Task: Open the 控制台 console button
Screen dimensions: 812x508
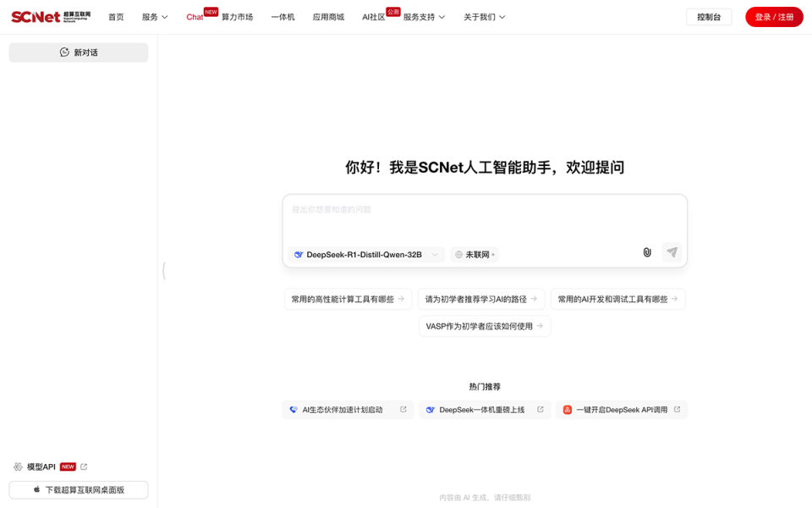Action: (x=709, y=16)
